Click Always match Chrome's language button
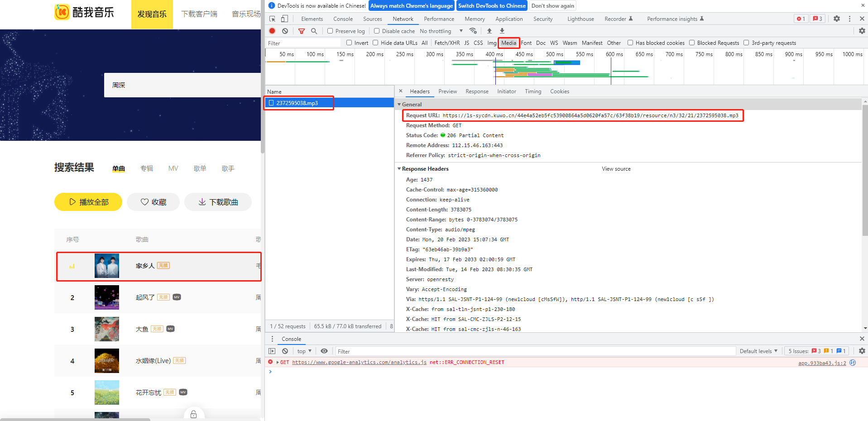Screen dimensions: 868x421 tap(412, 5)
